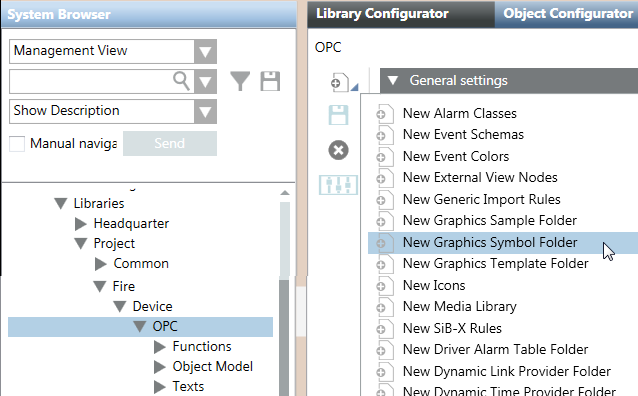This screenshot has height=396, width=638.
Task: Click the filter funnel icon
Action: pyautogui.click(x=240, y=81)
